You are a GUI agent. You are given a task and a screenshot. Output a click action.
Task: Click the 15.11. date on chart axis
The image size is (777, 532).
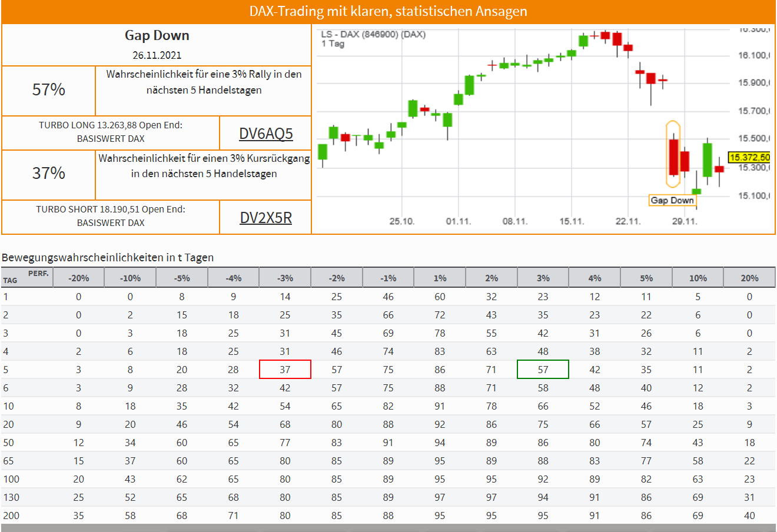click(x=572, y=221)
